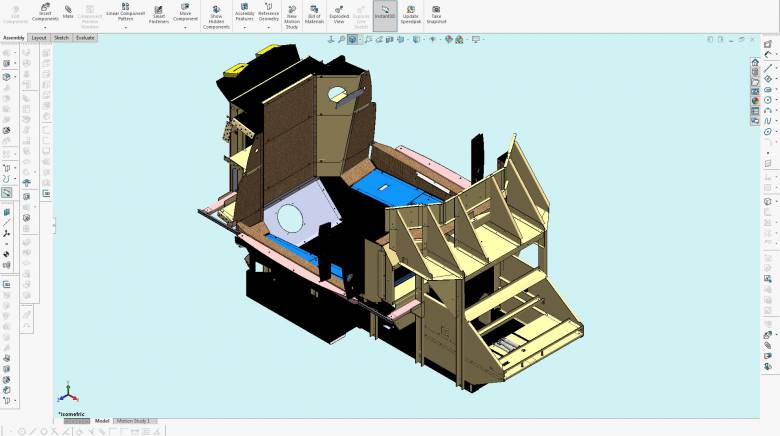Click the Smart Fasteners icon
780x436 pixels.
click(x=159, y=12)
